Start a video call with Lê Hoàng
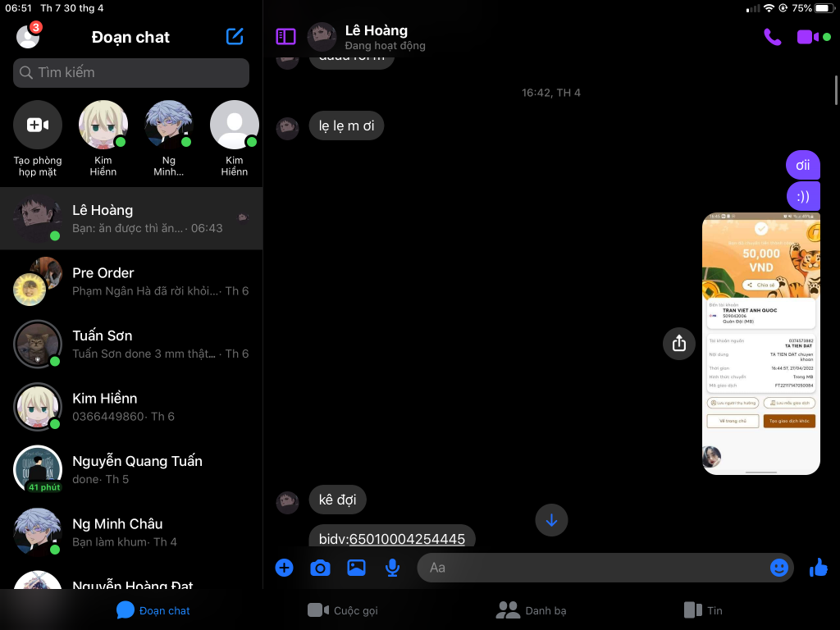 pos(807,37)
